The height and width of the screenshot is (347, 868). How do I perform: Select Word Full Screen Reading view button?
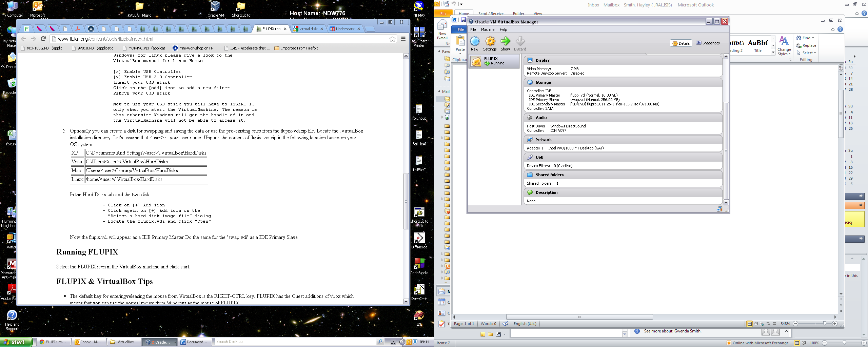click(x=756, y=324)
